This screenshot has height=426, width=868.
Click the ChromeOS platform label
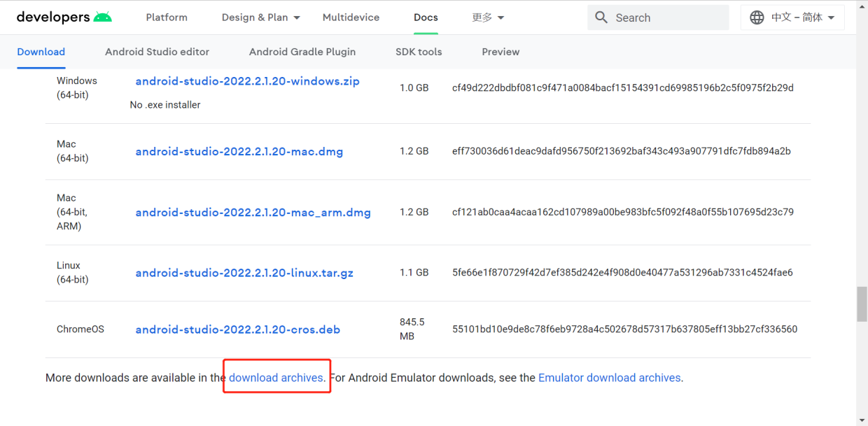[80, 329]
